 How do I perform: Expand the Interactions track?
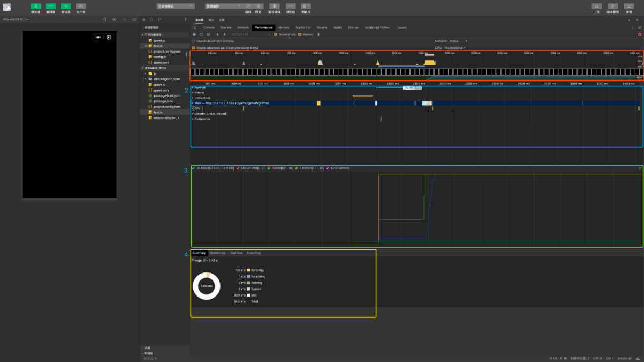(193, 98)
